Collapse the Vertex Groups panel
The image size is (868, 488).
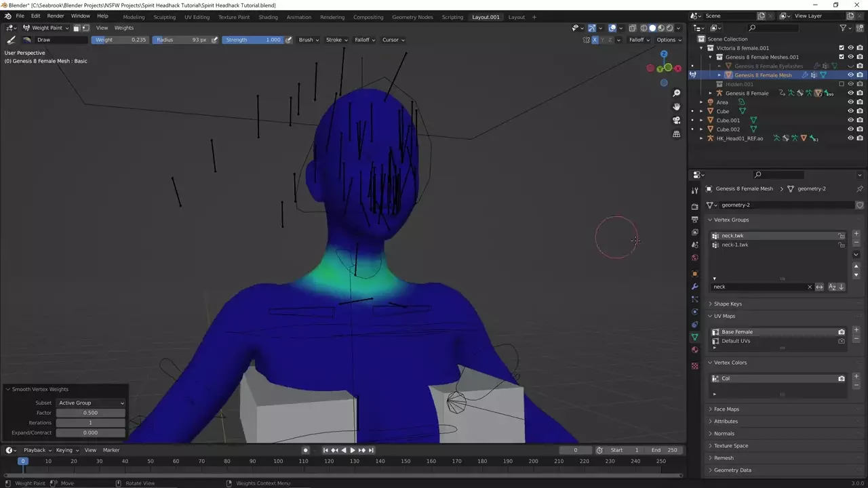click(731, 220)
